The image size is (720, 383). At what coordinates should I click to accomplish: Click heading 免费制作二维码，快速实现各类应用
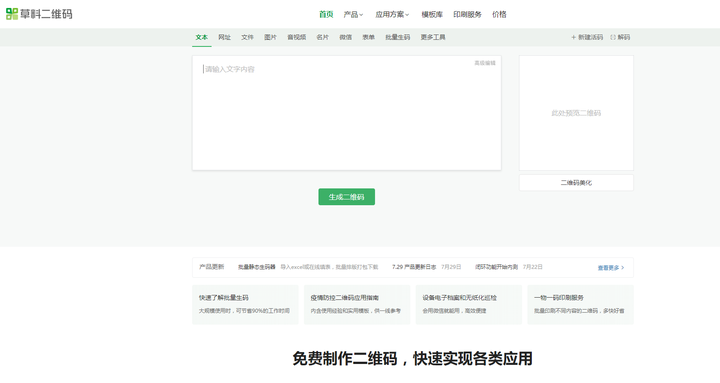(412, 359)
